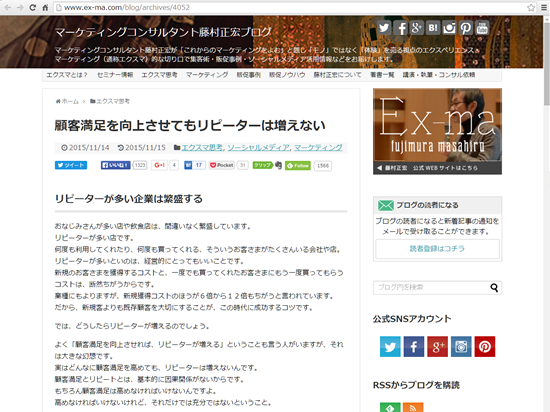Click the Pocket save button
The image size is (550, 412).
pos(222,165)
